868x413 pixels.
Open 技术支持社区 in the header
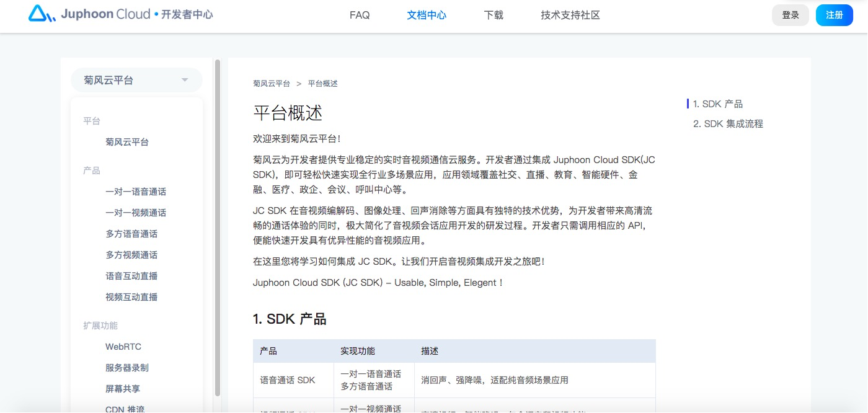tap(570, 15)
